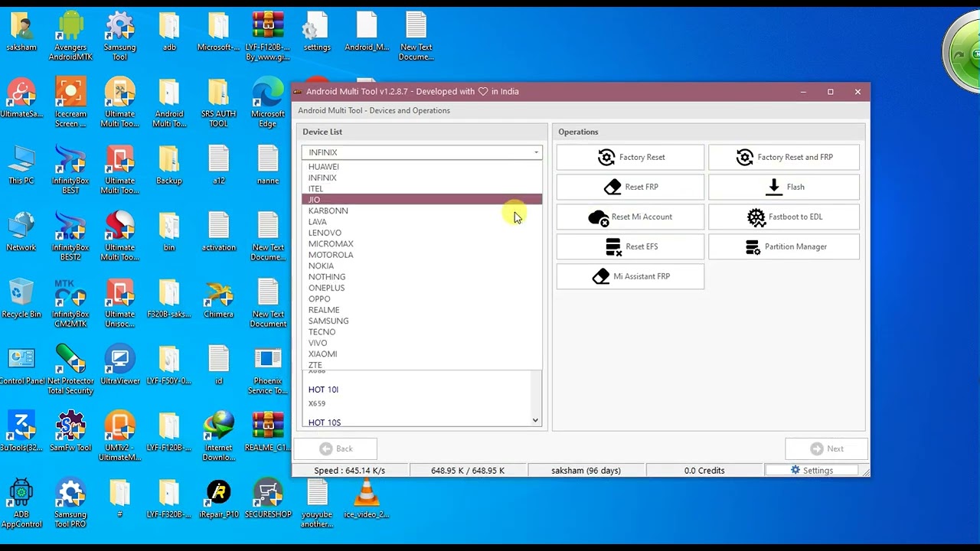Open the Partition Manager
Image resolution: width=980 pixels, height=551 pixels.
click(784, 246)
